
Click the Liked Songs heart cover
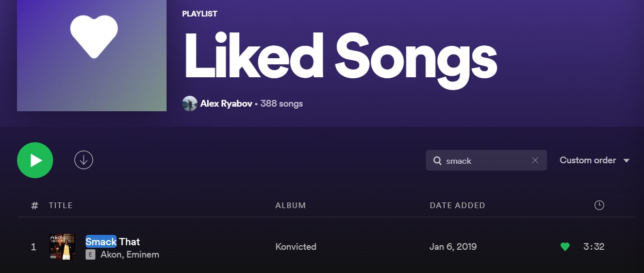click(x=92, y=55)
